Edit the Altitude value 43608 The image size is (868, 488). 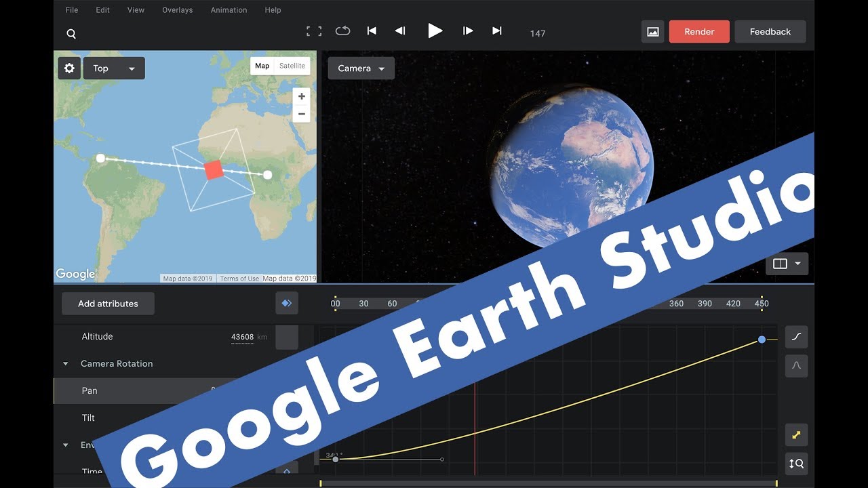(x=243, y=337)
